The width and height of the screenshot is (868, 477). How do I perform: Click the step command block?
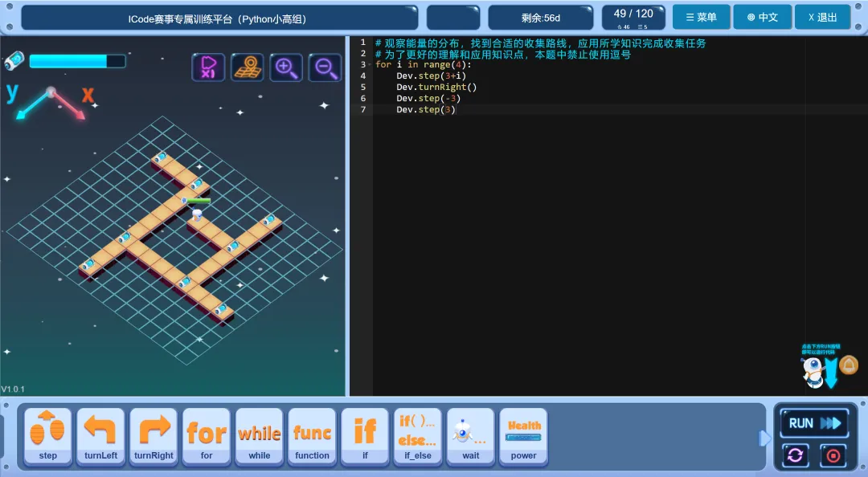tap(47, 437)
